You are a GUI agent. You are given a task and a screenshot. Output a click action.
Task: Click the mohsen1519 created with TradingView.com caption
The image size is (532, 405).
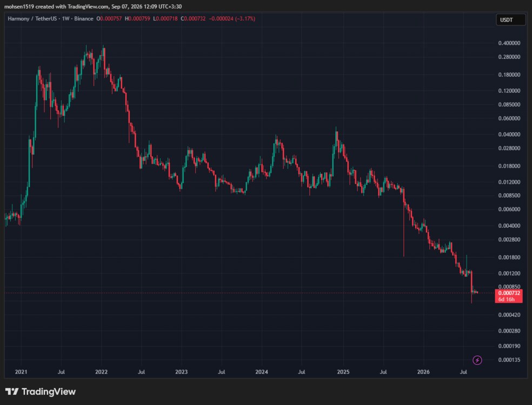[92, 6]
